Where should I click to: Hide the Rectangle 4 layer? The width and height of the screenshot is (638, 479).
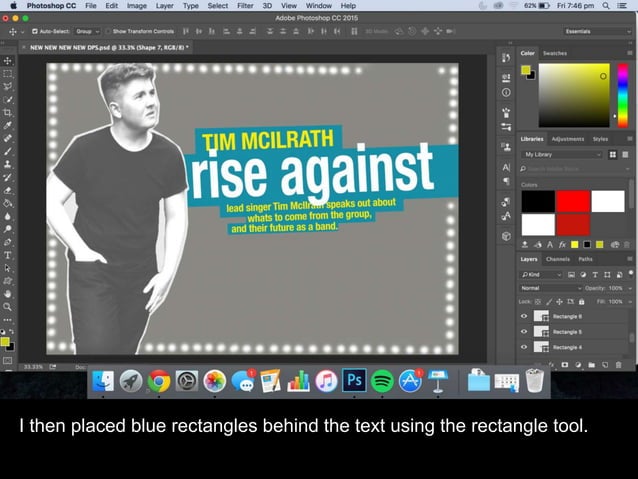[524, 347]
